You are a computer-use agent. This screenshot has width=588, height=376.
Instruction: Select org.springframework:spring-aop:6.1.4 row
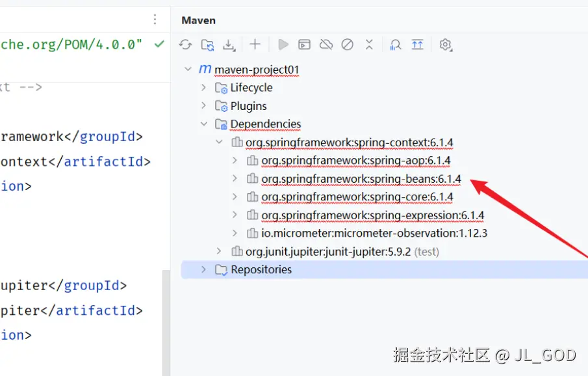[356, 161]
